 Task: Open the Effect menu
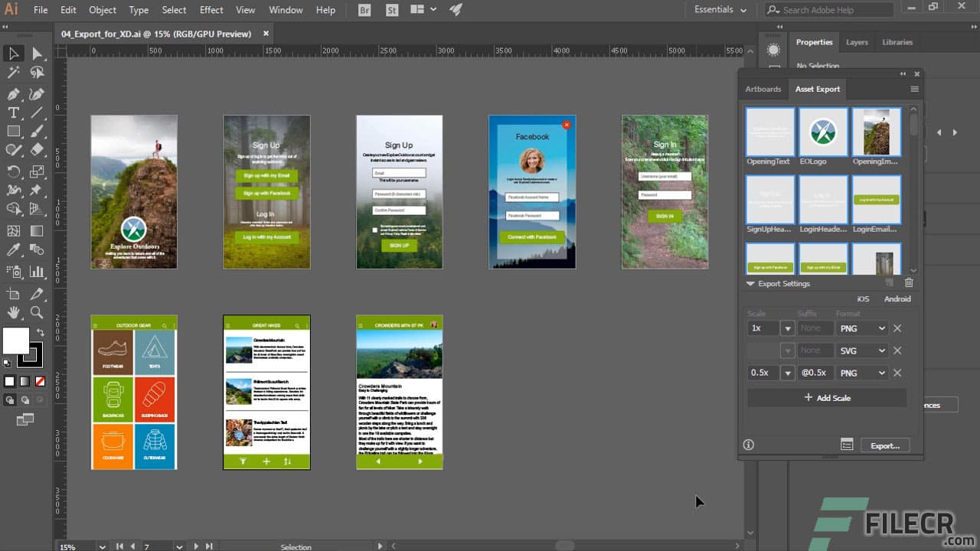coord(211,10)
